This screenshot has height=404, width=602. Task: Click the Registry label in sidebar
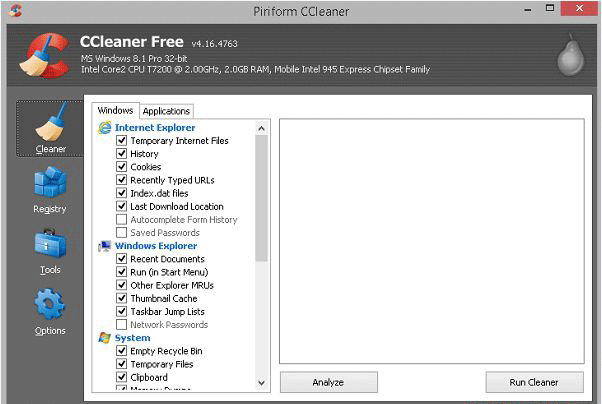click(50, 209)
